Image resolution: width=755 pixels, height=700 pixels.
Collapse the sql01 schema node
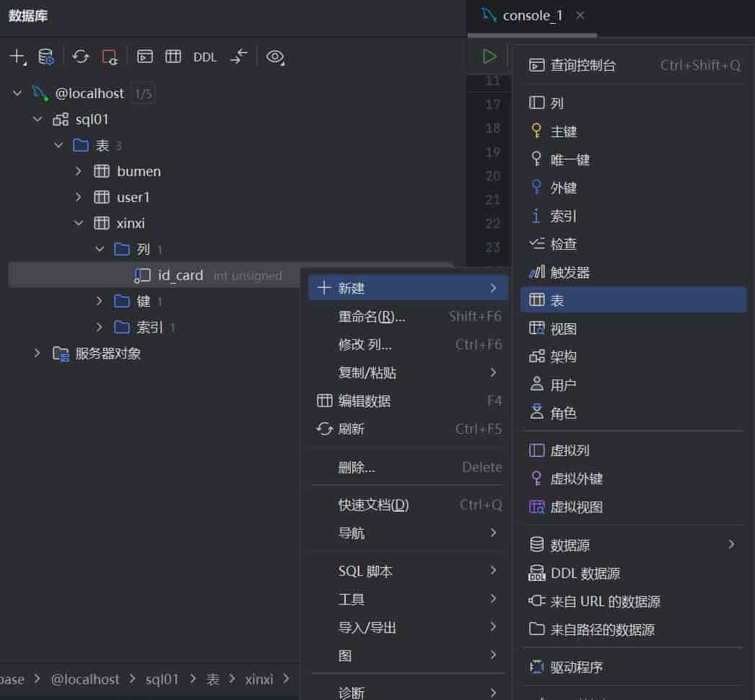[x=38, y=120]
